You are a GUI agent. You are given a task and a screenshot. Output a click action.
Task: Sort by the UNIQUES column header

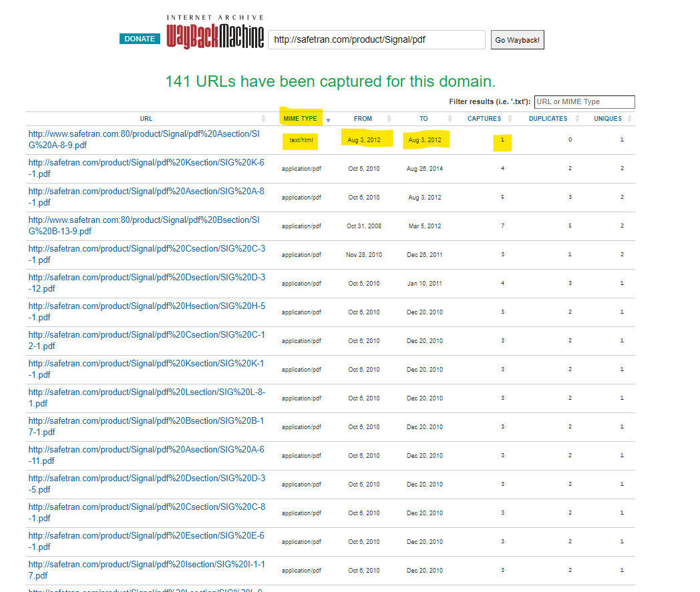coord(608,119)
